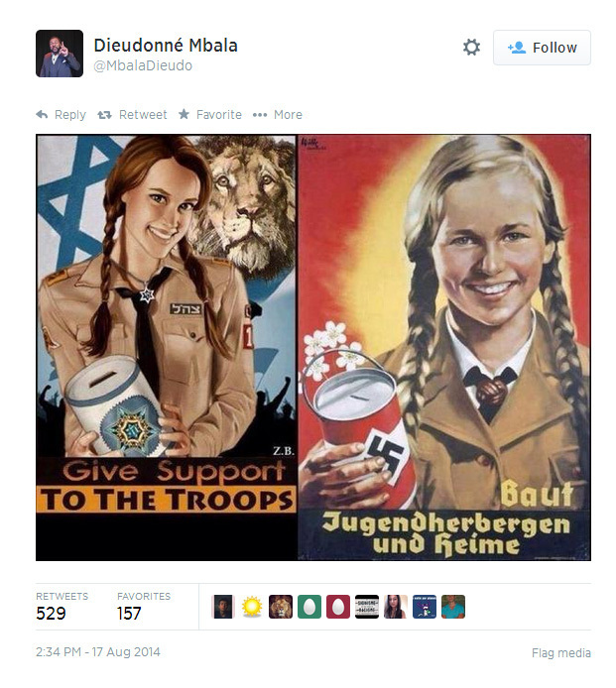View the 157 favorites count
The height and width of the screenshot is (688, 616).
click(x=129, y=613)
